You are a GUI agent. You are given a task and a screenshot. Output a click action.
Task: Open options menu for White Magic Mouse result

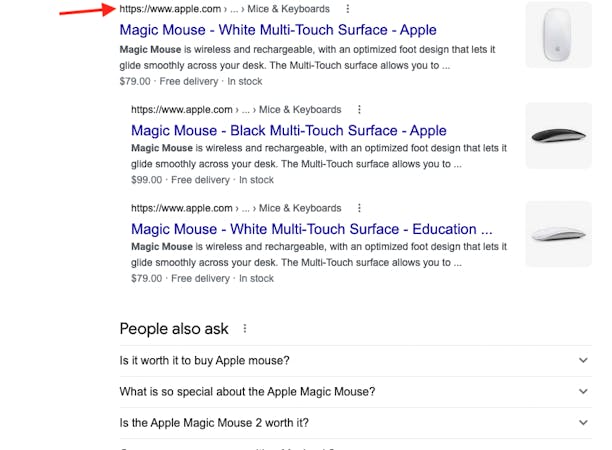click(x=348, y=9)
